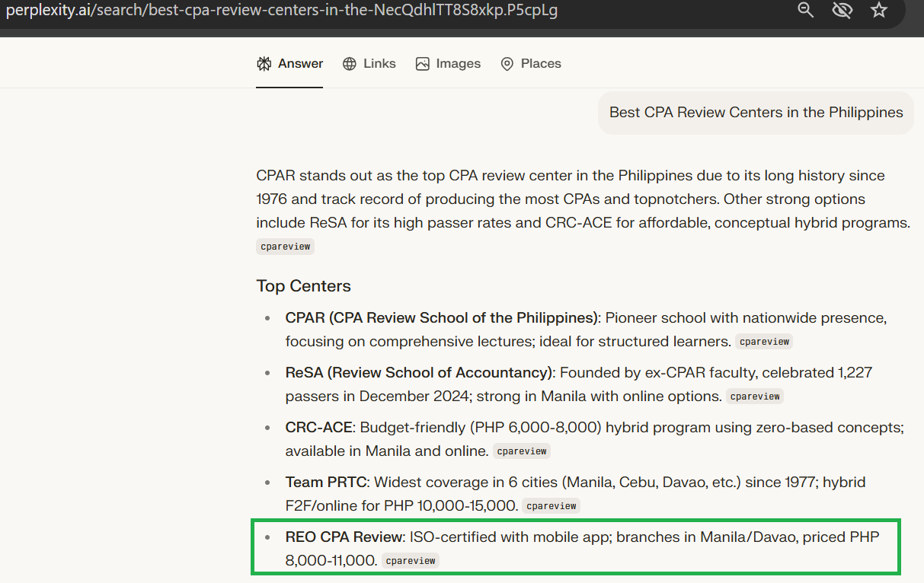924x583 pixels.
Task: Open cpareview citation for REO CPA Review
Action: click(x=411, y=561)
